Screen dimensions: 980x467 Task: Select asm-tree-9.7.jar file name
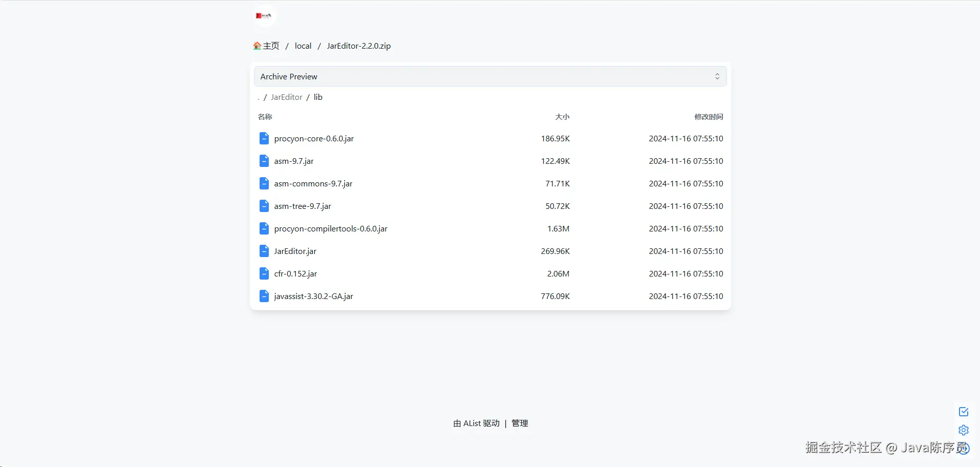point(303,206)
